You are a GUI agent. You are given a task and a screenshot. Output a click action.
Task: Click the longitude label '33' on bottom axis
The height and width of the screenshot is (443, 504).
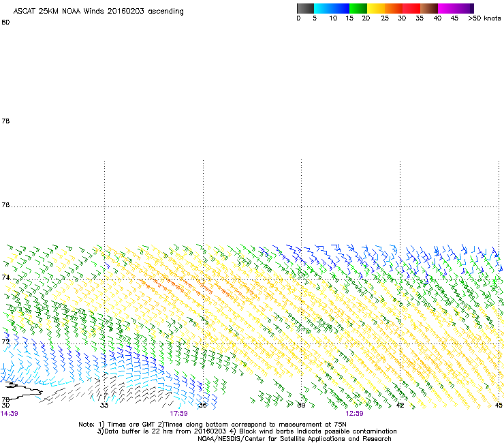pos(104,405)
